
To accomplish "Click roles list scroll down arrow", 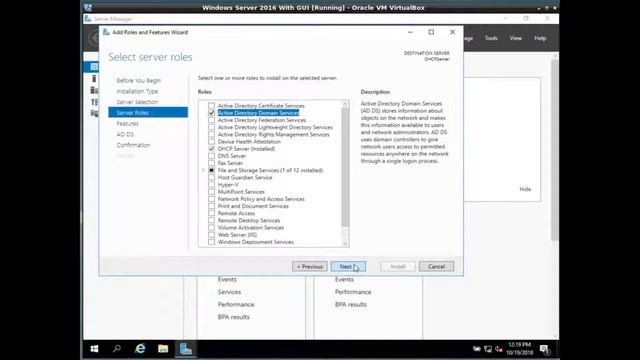I will pyautogui.click(x=345, y=244).
